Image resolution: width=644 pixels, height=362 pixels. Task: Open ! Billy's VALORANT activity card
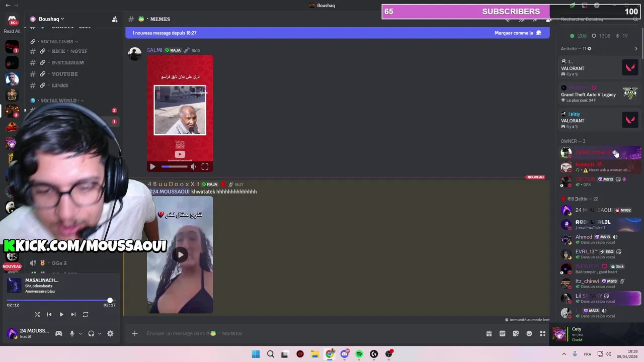point(599,120)
